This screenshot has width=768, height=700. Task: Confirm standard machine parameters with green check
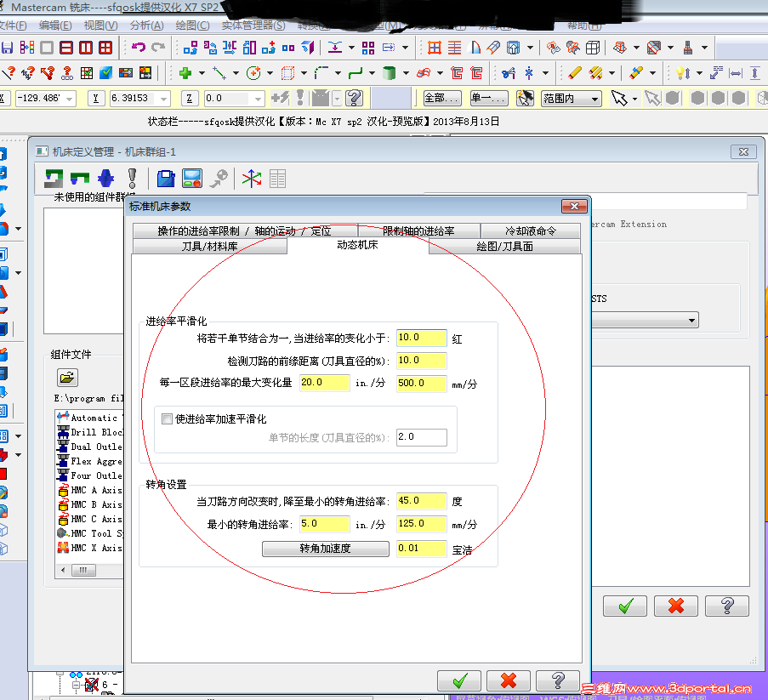(x=459, y=680)
